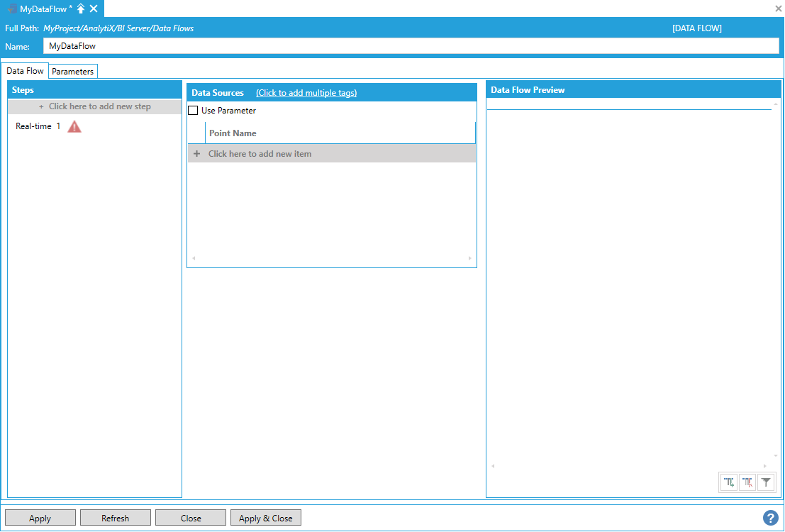Select the Data Flow tab
This screenshot has height=532, width=785.
click(x=26, y=71)
